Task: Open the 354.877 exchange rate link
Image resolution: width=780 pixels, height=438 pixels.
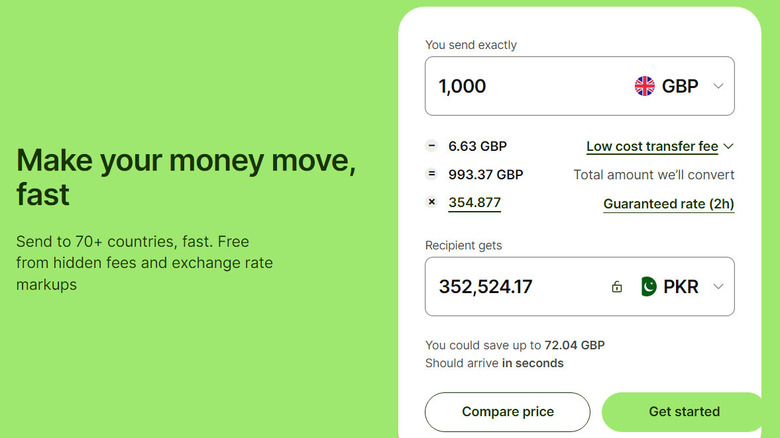Action: point(475,203)
